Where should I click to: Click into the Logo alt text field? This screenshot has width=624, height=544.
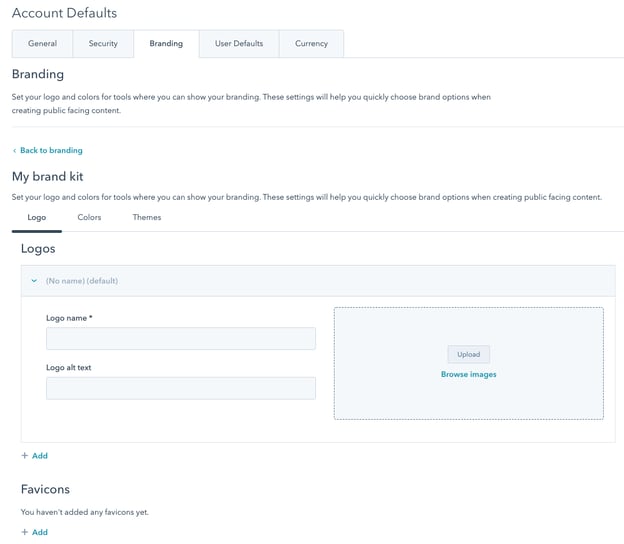coord(181,388)
